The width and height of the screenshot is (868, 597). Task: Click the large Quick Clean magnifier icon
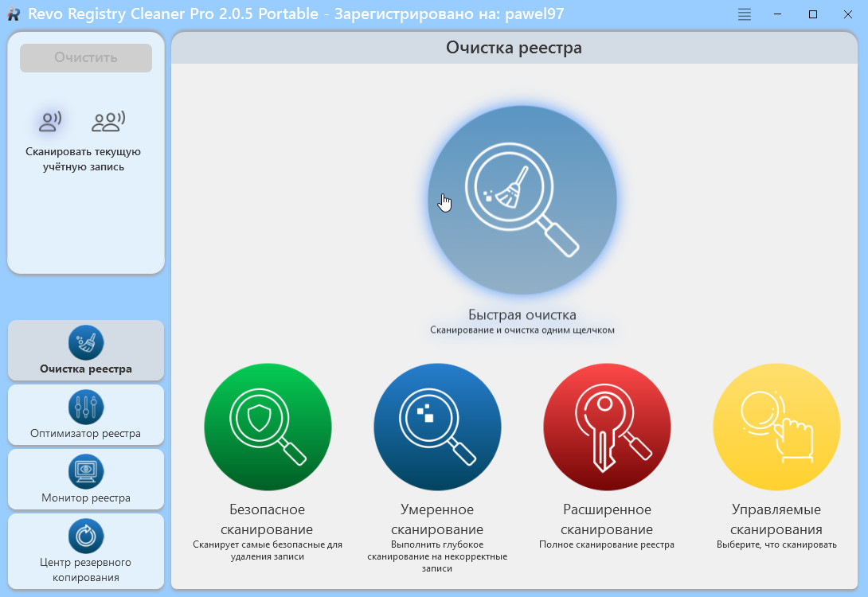coord(522,200)
